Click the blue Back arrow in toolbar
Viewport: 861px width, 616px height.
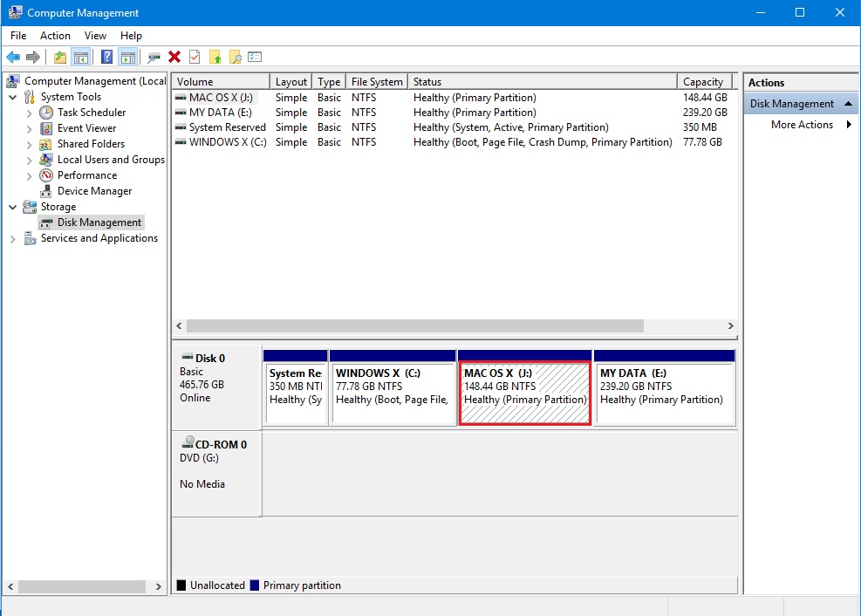[x=13, y=58]
